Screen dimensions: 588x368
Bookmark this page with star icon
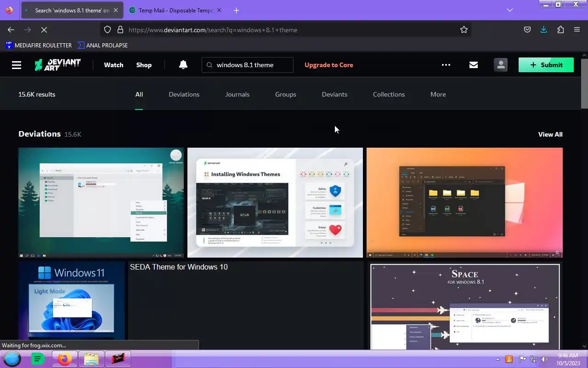pyautogui.click(x=464, y=29)
